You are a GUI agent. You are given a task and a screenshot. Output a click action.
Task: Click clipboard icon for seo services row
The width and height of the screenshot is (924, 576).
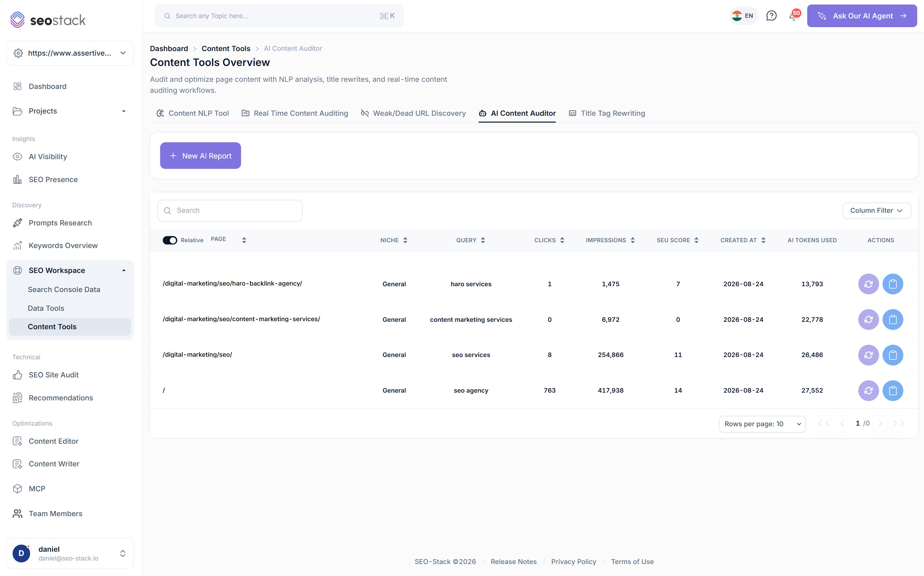pyautogui.click(x=893, y=355)
